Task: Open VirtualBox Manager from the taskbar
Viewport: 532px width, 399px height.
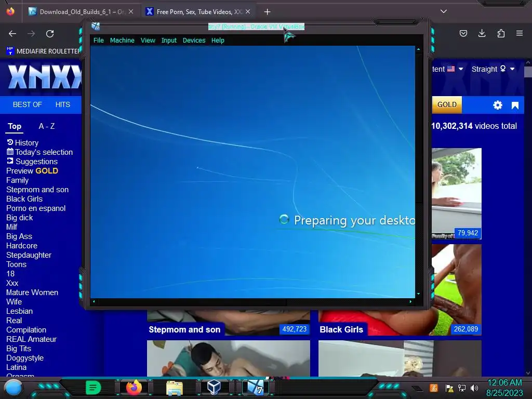Action: coord(214,388)
